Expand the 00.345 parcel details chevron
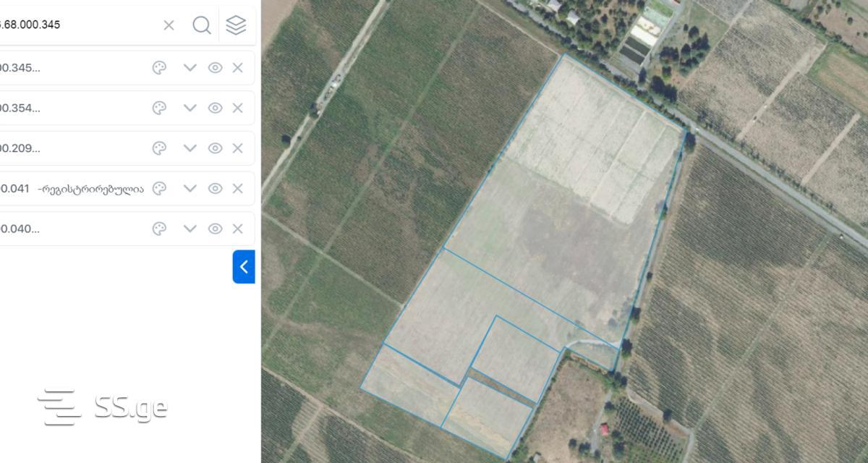Screen dimensions: 868x463 click(190, 67)
